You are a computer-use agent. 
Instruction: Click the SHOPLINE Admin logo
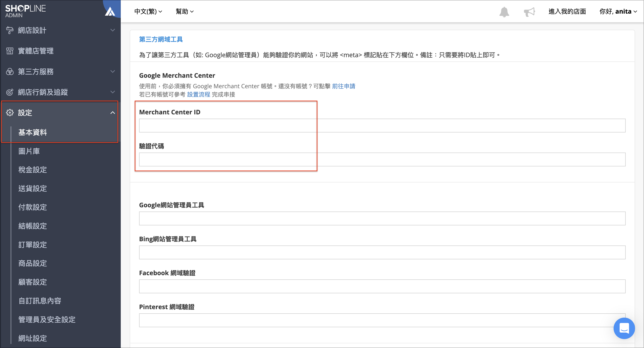coord(25,11)
